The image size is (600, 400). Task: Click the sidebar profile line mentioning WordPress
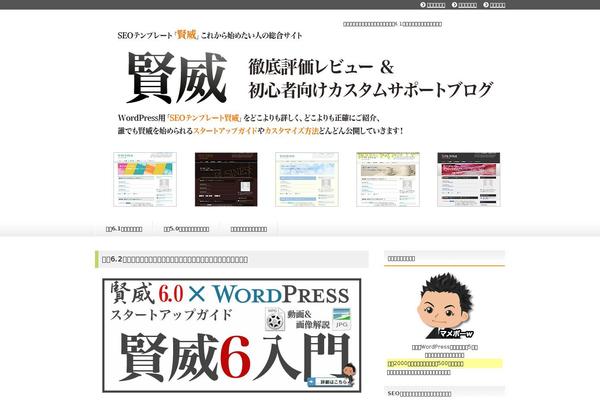point(445,347)
